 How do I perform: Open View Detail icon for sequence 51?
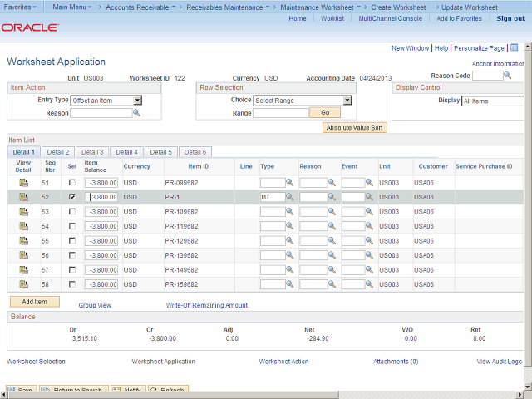point(23,183)
